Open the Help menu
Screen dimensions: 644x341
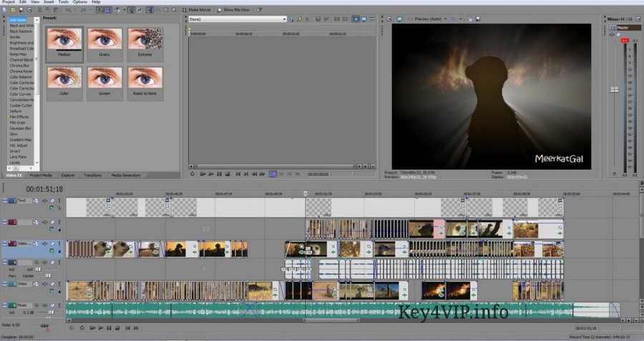point(96,2)
